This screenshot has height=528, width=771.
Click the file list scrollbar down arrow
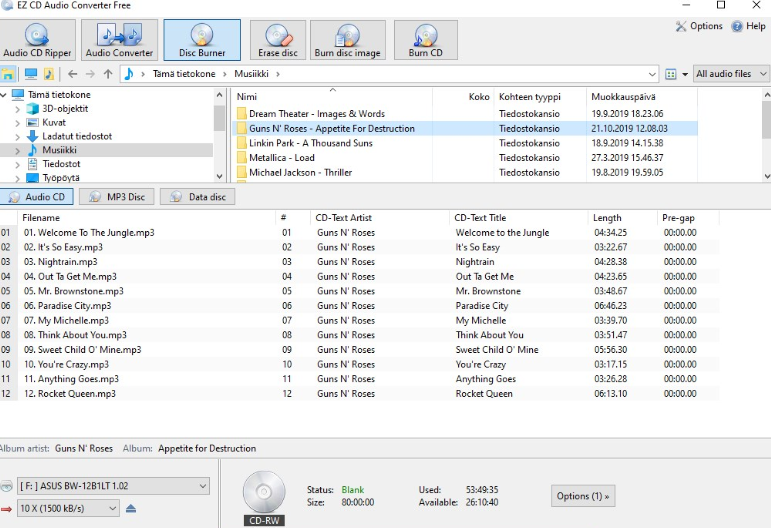pyautogui.click(x=767, y=176)
